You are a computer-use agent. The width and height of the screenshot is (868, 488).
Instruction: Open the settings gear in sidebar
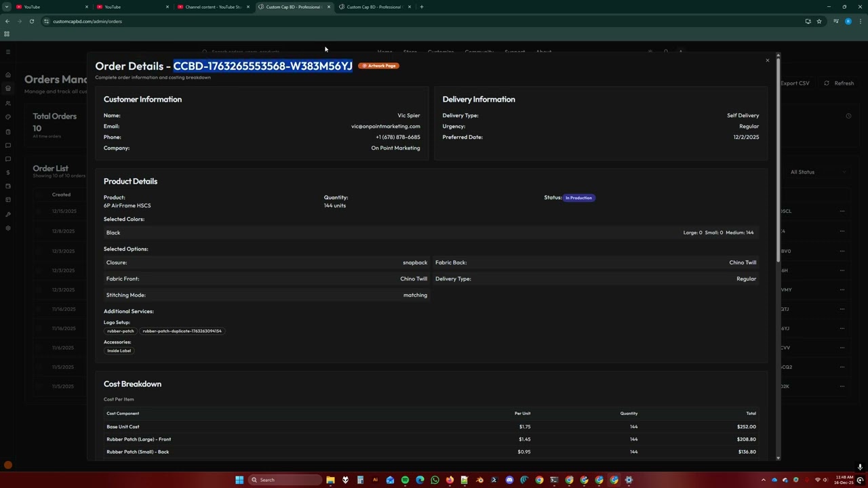click(x=8, y=228)
